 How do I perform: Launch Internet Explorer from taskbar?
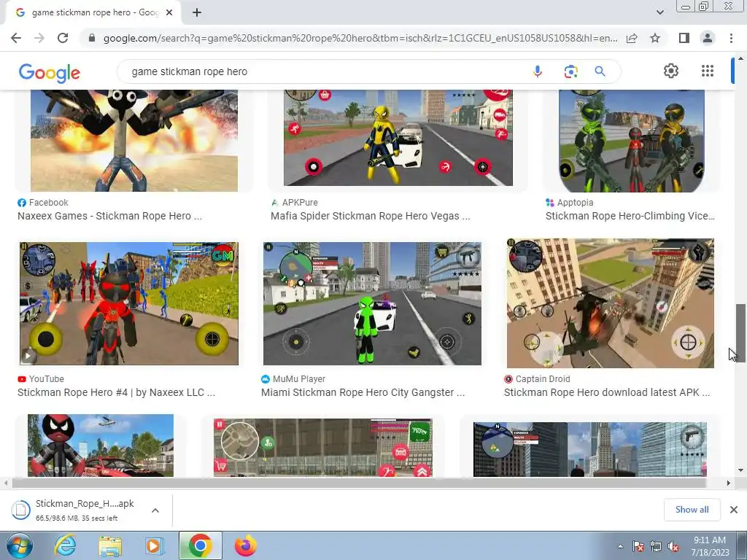(65, 545)
